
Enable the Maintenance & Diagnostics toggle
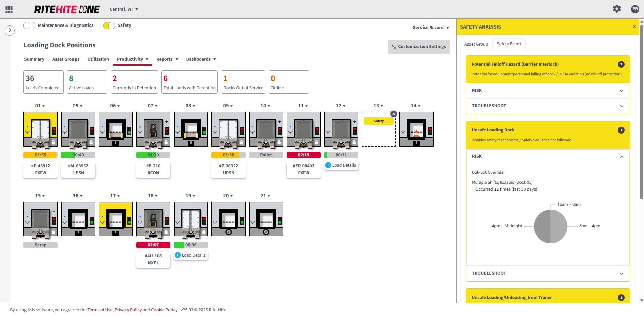29,25
